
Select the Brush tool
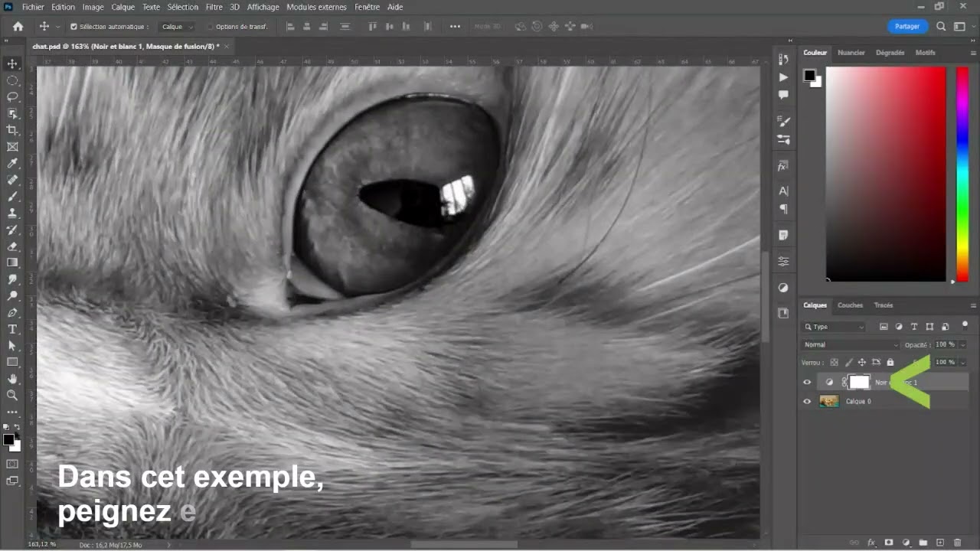tap(12, 197)
